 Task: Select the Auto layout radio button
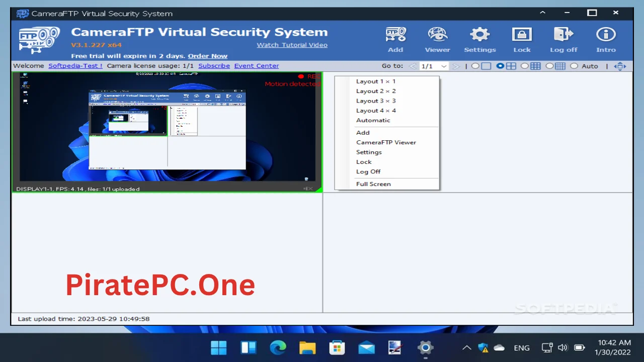(574, 66)
